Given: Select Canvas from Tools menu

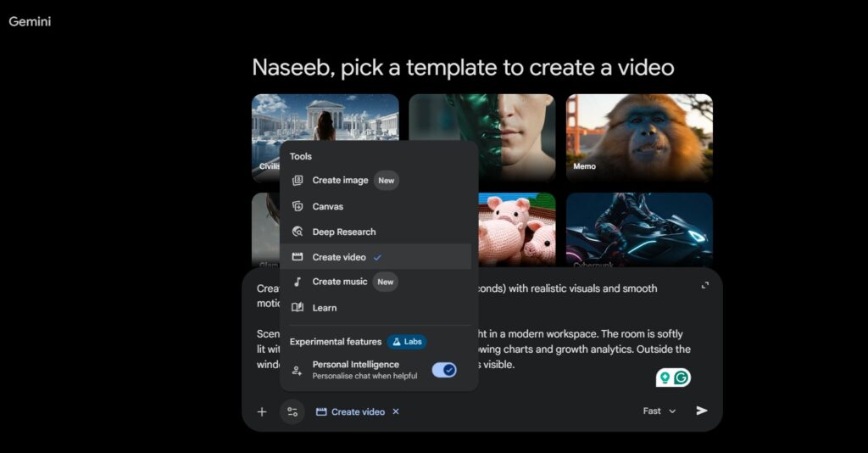Looking at the screenshot, I should coord(376,206).
